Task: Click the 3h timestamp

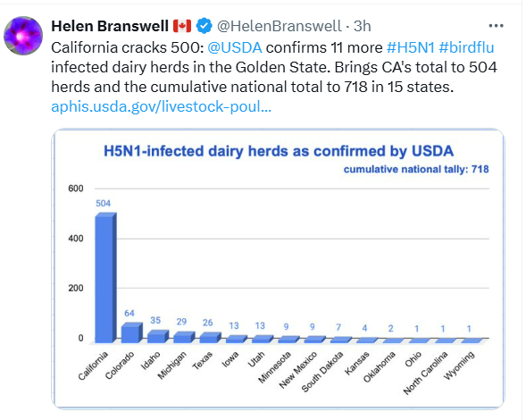Action: 362,26
